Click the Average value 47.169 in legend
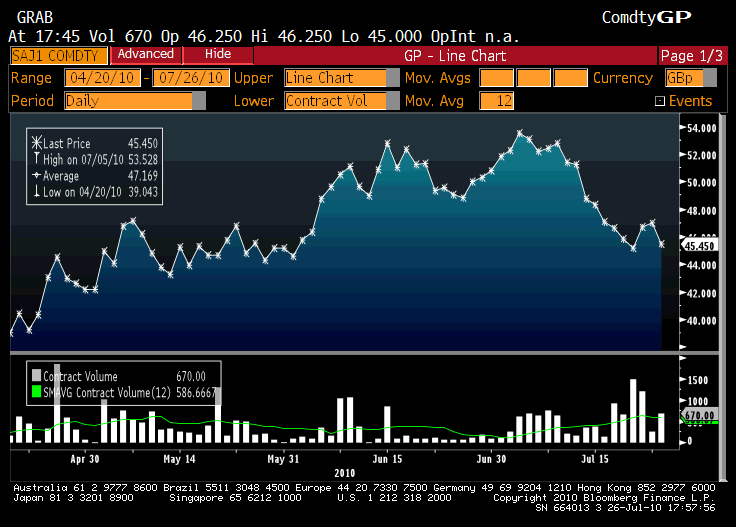Screen dimensions: 736x527 tap(143, 176)
